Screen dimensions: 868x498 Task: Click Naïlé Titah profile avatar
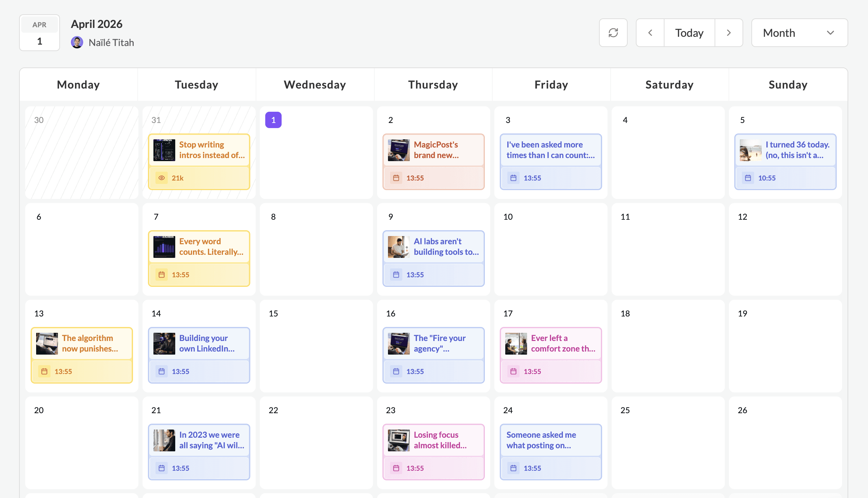pyautogui.click(x=77, y=43)
